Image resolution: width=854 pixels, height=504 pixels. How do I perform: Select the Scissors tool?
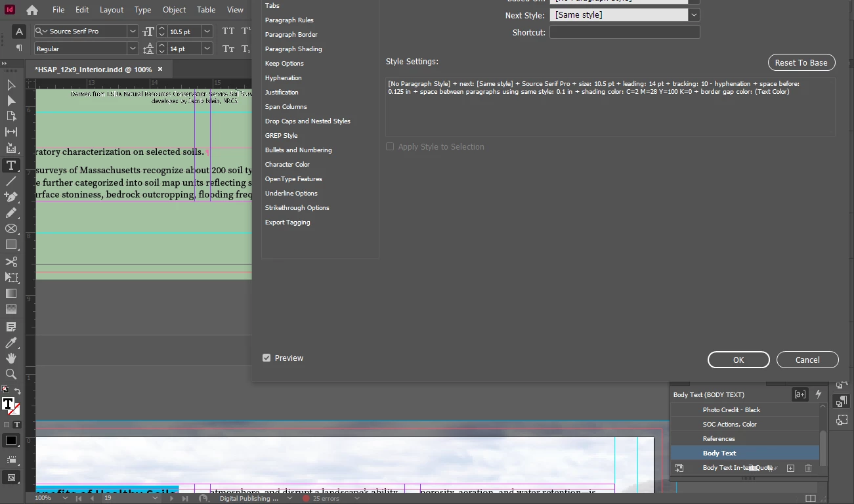pos(11,262)
